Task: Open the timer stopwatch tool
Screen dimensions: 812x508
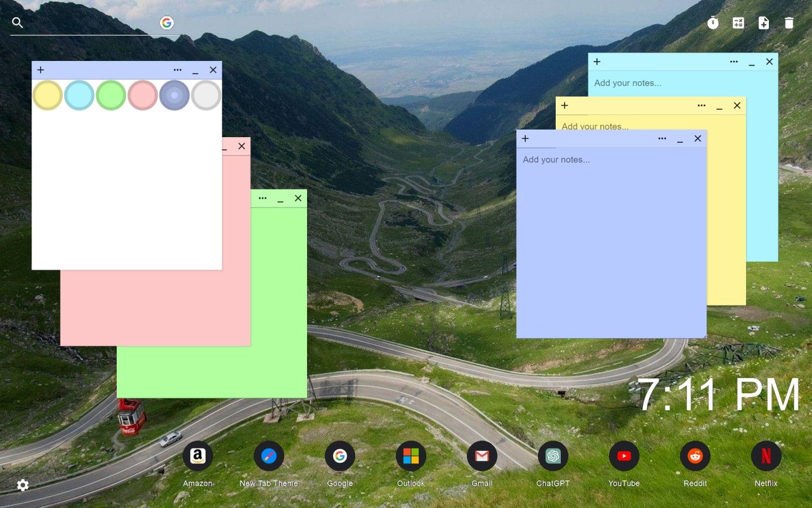Action: 713,23
